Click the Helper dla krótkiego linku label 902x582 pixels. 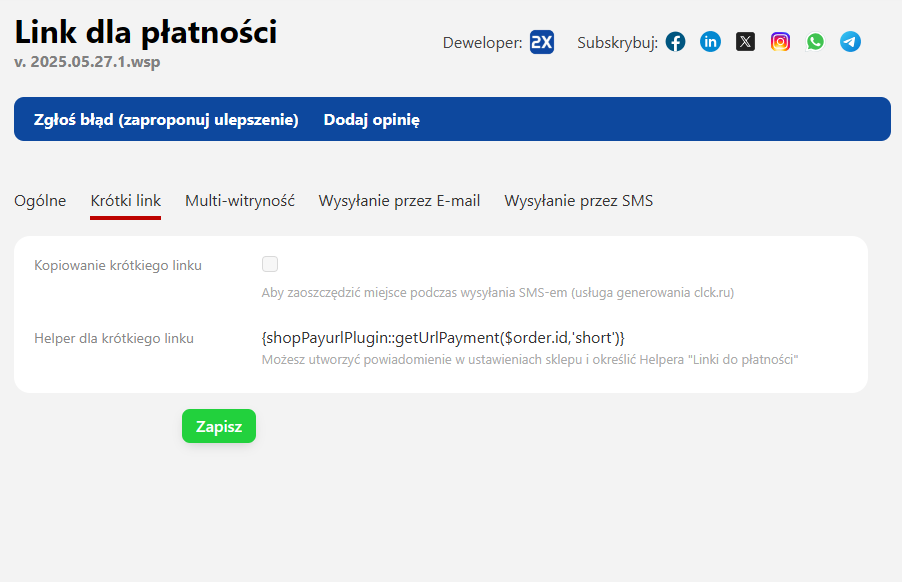tap(114, 339)
